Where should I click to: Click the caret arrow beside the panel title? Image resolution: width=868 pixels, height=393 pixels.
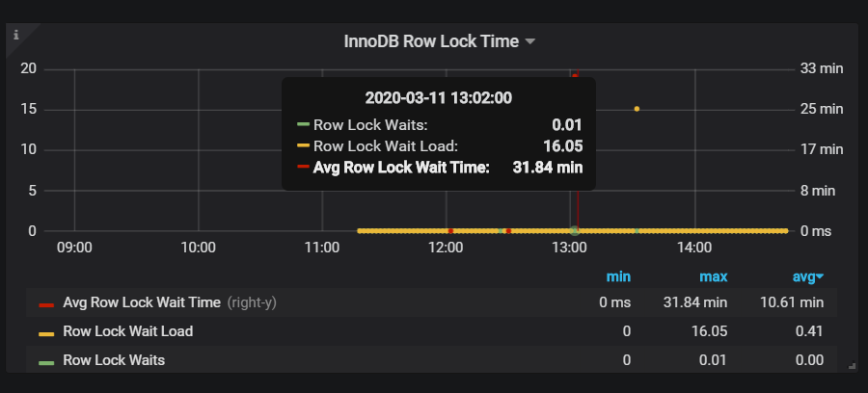pos(530,42)
